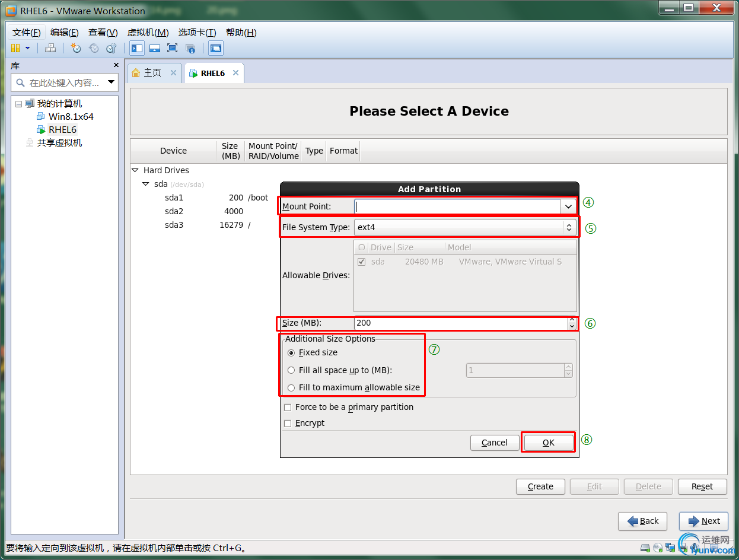Click the Next button

tap(703, 521)
